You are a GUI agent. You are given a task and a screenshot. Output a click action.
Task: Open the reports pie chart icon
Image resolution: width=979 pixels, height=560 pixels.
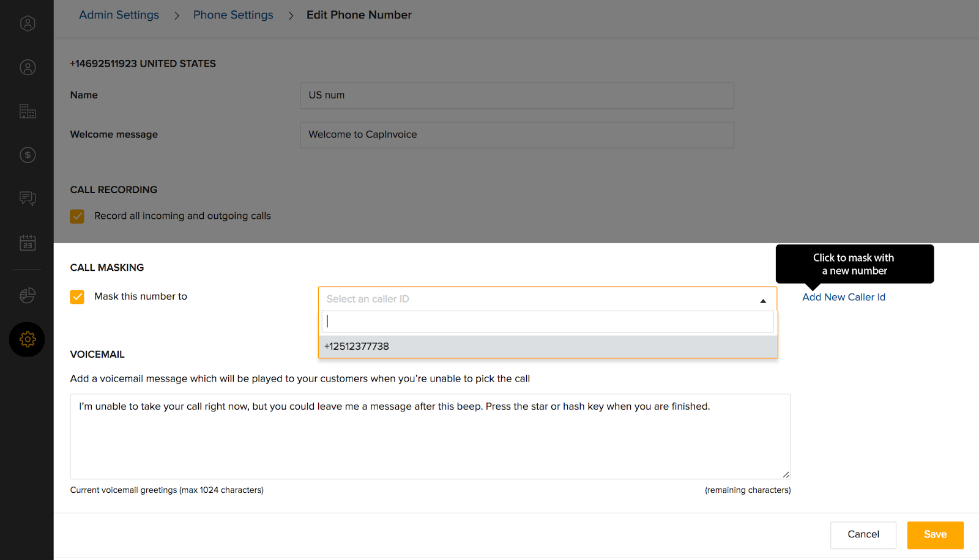(28, 295)
